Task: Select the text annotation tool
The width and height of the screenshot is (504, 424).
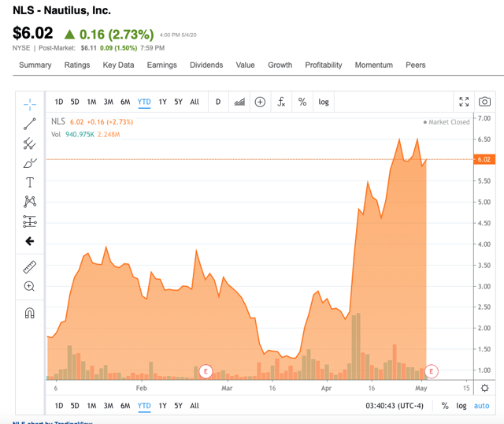Action: pos(30,182)
